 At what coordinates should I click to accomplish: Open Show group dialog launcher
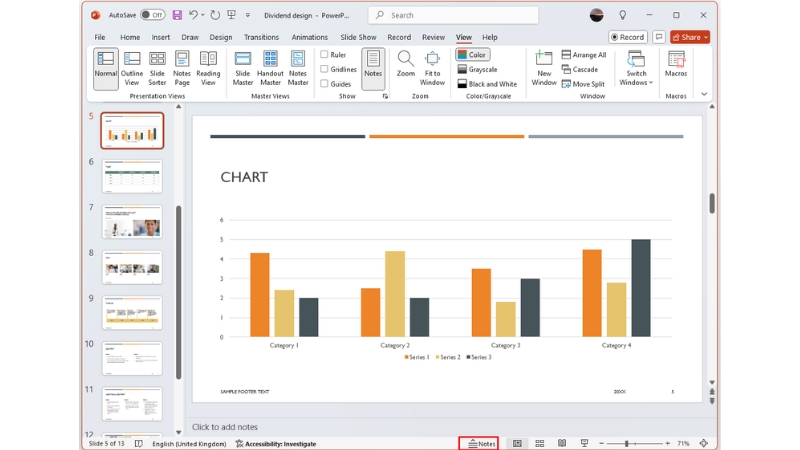click(385, 96)
